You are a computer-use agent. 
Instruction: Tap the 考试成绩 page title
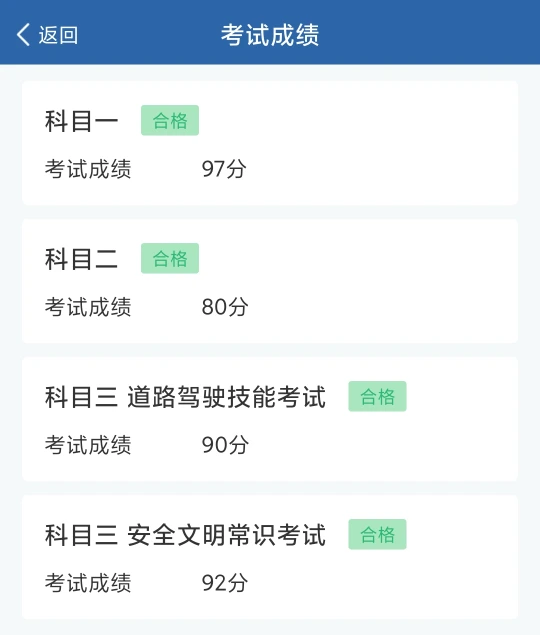[270, 35]
